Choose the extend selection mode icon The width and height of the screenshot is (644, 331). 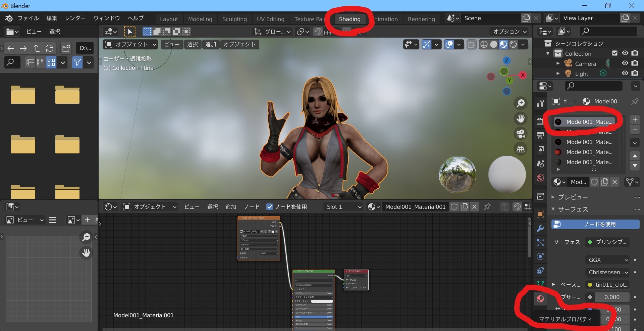pyautogui.click(x=157, y=32)
